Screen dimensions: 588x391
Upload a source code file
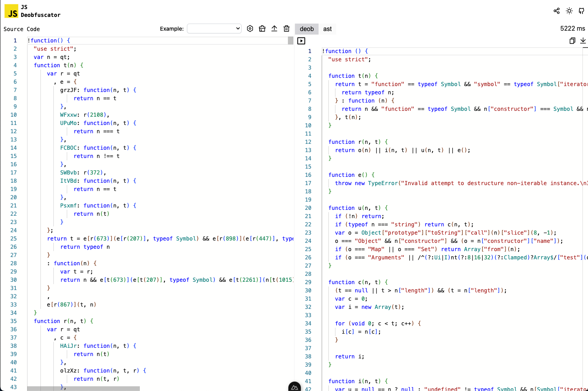pyautogui.click(x=274, y=28)
